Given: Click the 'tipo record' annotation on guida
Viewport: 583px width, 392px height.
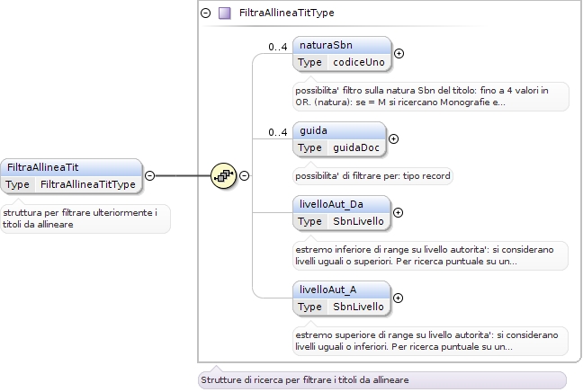Looking at the screenshot, I should pyautogui.click(x=372, y=175).
